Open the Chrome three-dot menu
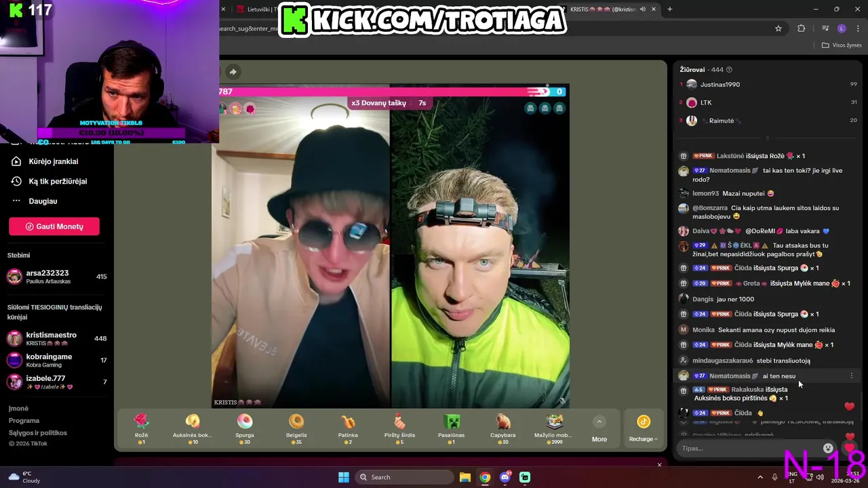Image resolution: width=868 pixels, height=488 pixels. (x=857, y=28)
